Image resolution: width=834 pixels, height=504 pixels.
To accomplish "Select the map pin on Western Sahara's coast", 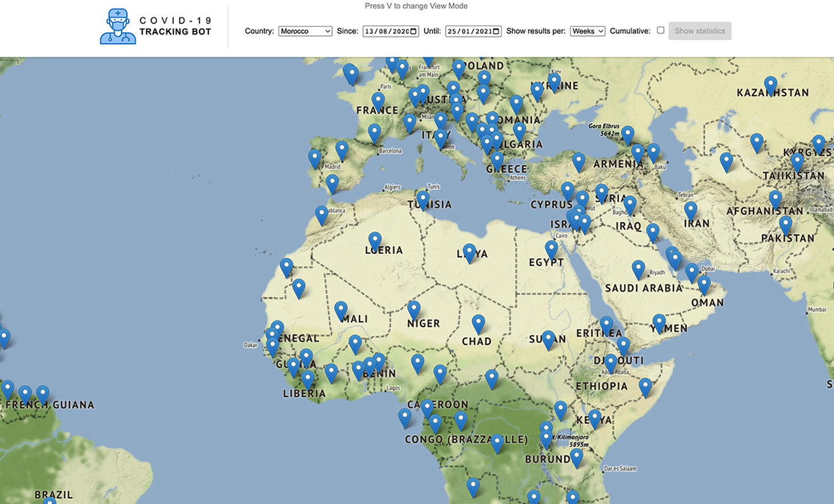I will (286, 267).
